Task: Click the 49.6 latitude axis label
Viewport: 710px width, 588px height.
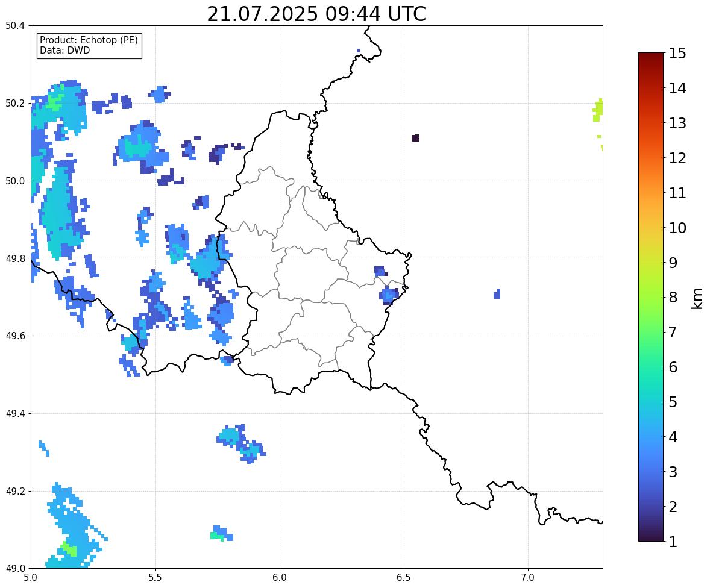Action: (15, 336)
